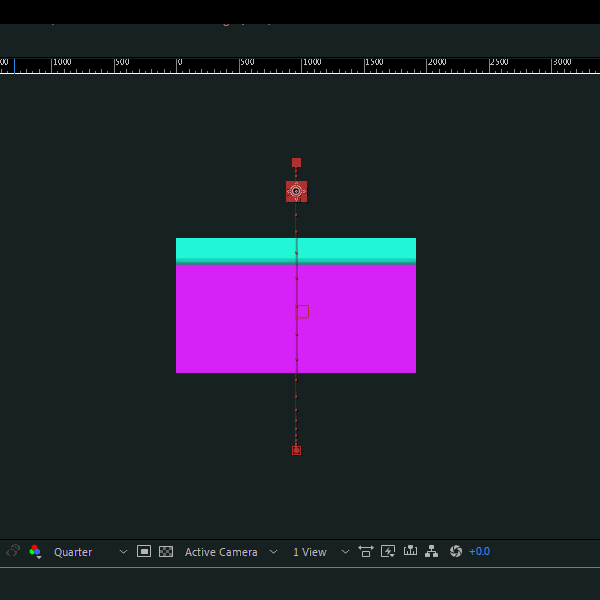Toggle the Region of Interest button

[x=144, y=551]
